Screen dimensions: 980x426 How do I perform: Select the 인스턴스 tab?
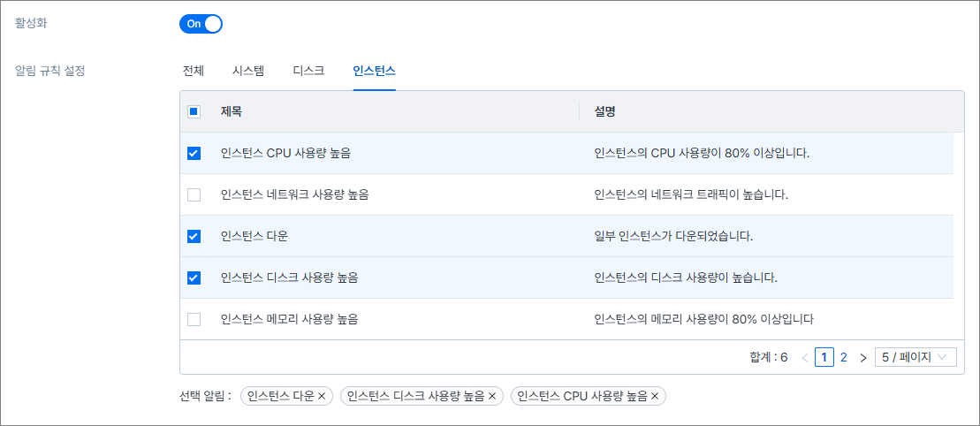(374, 71)
